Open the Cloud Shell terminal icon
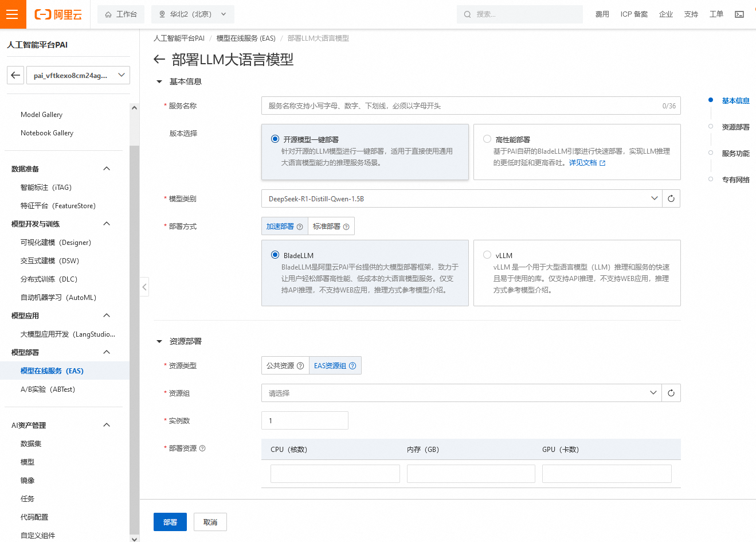Screen dimensions: 756x542 point(739,14)
